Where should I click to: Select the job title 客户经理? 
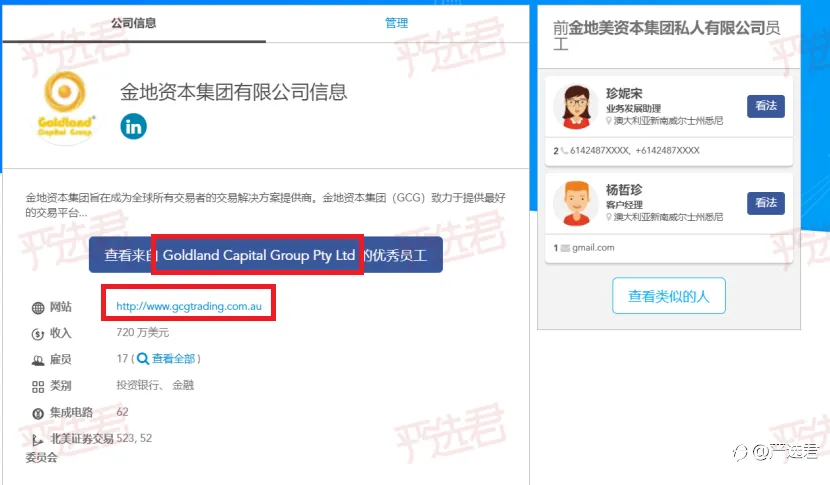[625, 205]
